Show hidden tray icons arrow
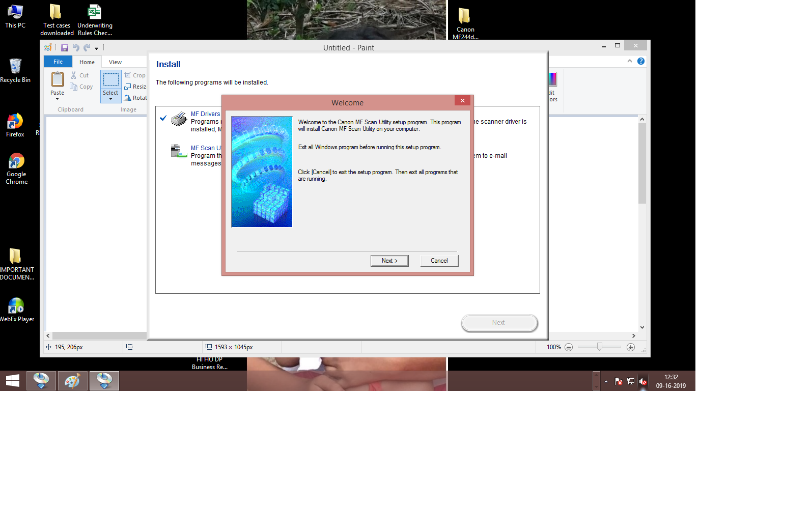The image size is (811, 532). pyautogui.click(x=606, y=381)
